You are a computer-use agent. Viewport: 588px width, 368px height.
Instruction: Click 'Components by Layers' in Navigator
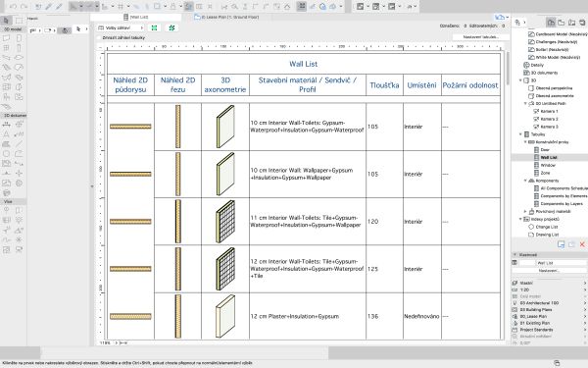pyautogui.click(x=562, y=204)
